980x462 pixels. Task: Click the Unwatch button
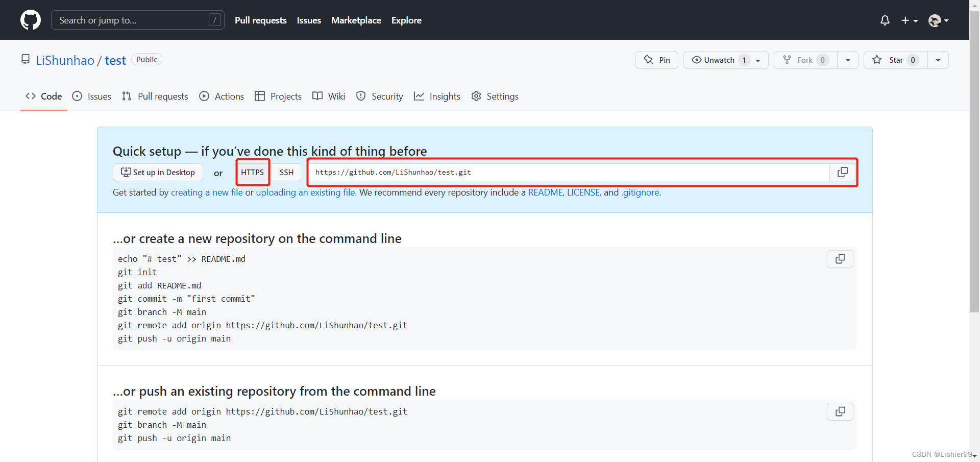pyautogui.click(x=726, y=60)
